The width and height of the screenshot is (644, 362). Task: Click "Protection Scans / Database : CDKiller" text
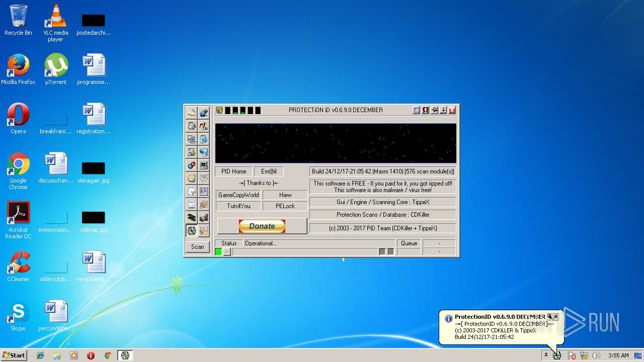(x=383, y=215)
